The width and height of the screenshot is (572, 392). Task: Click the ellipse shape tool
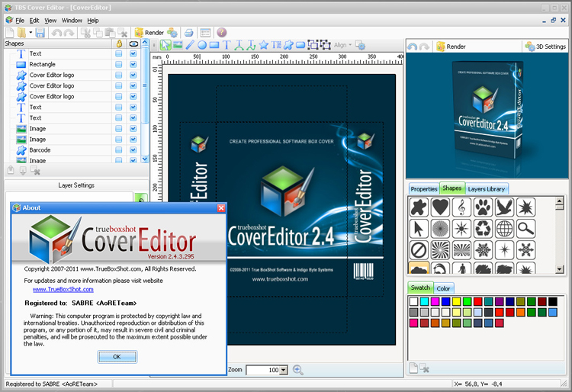click(202, 45)
